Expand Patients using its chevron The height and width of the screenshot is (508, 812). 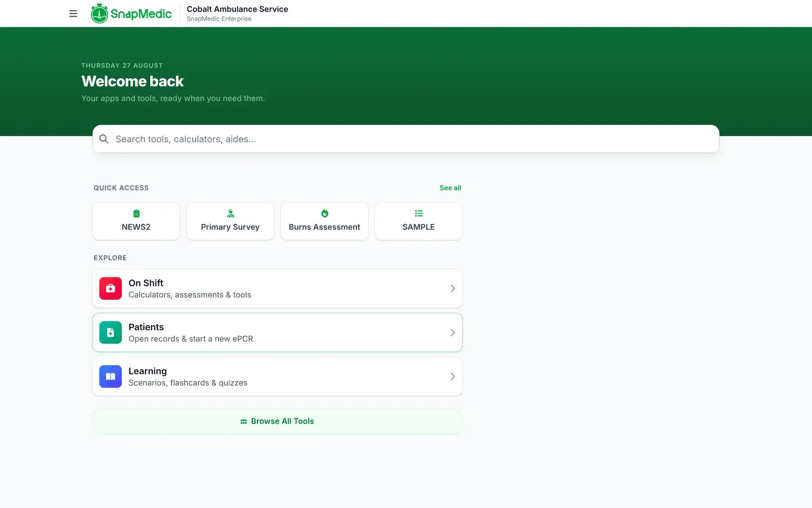pyautogui.click(x=453, y=333)
